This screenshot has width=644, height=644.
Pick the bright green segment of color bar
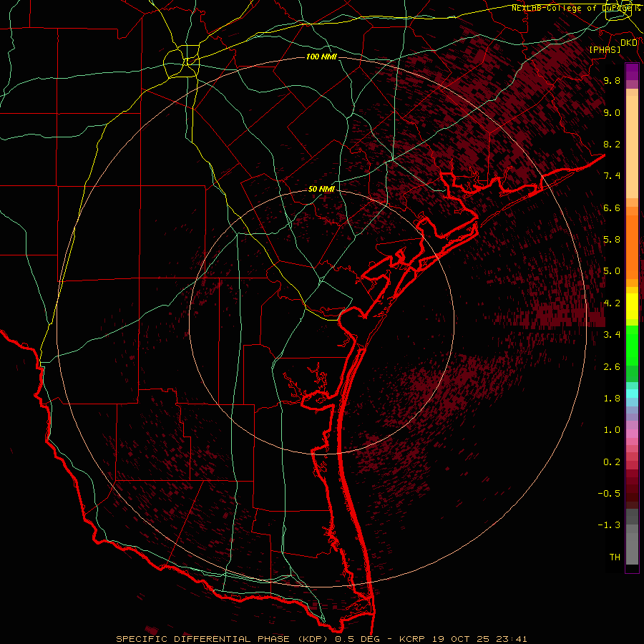click(x=632, y=345)
